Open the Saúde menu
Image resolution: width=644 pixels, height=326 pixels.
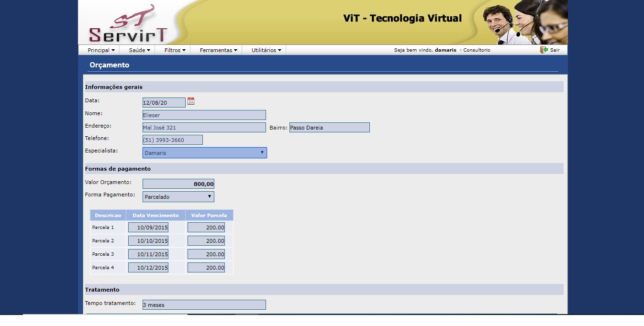click(140, 50)
